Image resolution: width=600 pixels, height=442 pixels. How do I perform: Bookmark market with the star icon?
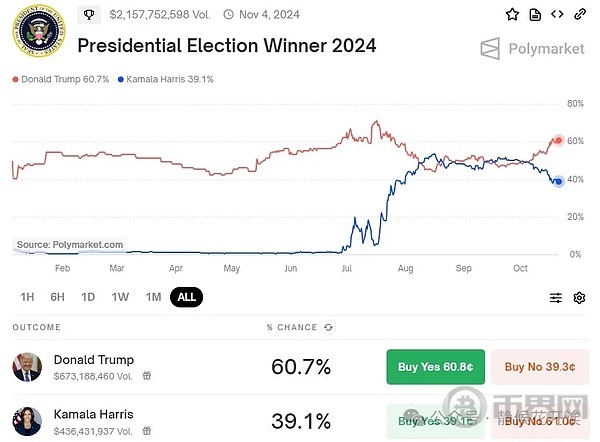pyautogui.click(x=512, y=14)
